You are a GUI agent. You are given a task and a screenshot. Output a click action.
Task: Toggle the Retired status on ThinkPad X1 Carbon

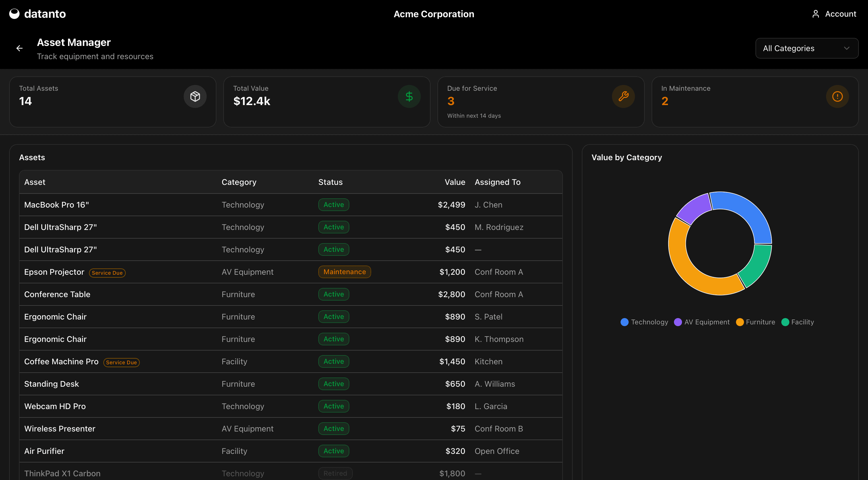coord(335,473)
